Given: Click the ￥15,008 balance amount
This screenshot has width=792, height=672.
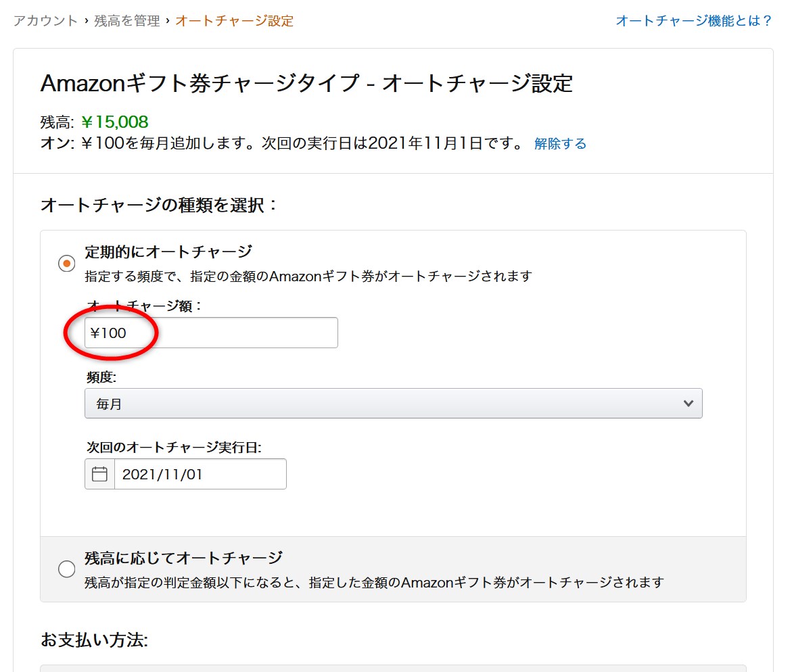Looking at the screenshot, I should (115, 122).
